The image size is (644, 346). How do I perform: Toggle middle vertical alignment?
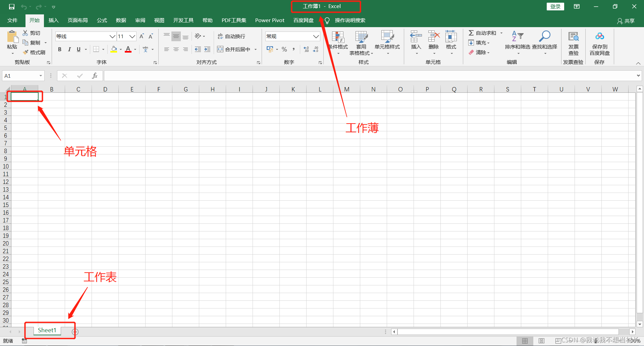point(176,36)
